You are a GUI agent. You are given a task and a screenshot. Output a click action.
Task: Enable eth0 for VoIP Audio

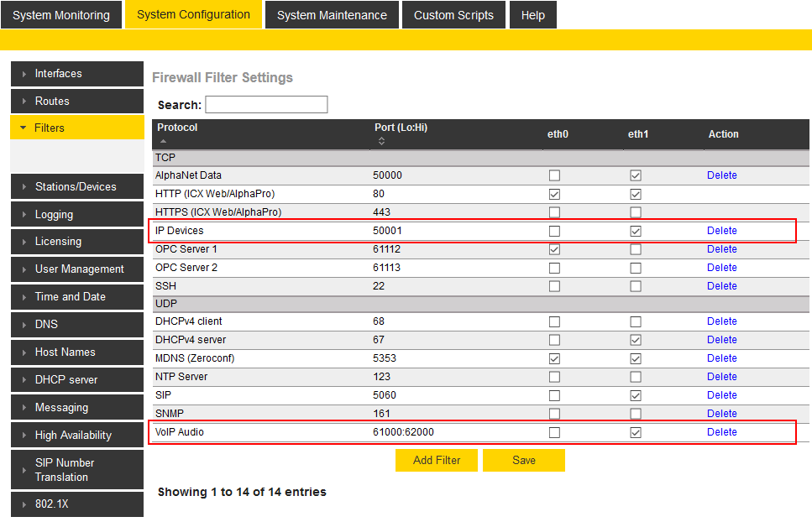pos(554,432)
